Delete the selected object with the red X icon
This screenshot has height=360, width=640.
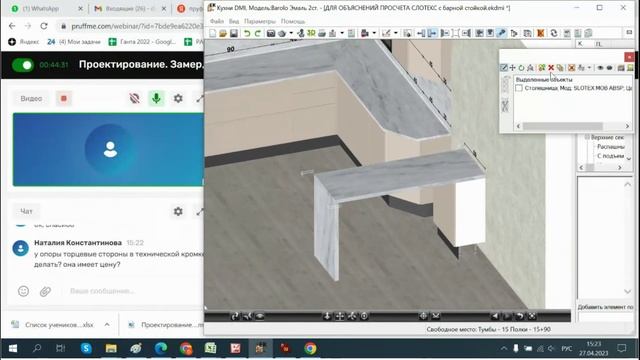[x=551, y=68]
